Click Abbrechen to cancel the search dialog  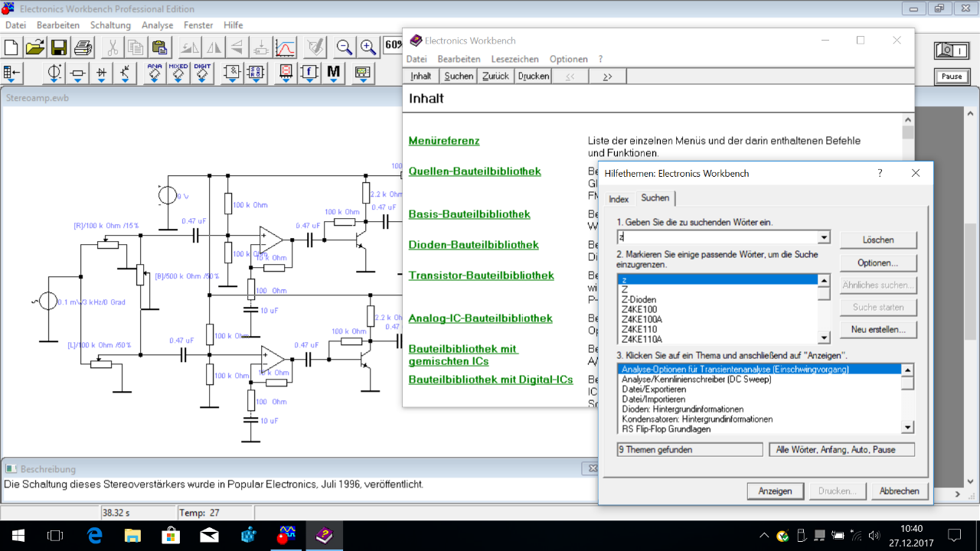click(x=899, y=491)
